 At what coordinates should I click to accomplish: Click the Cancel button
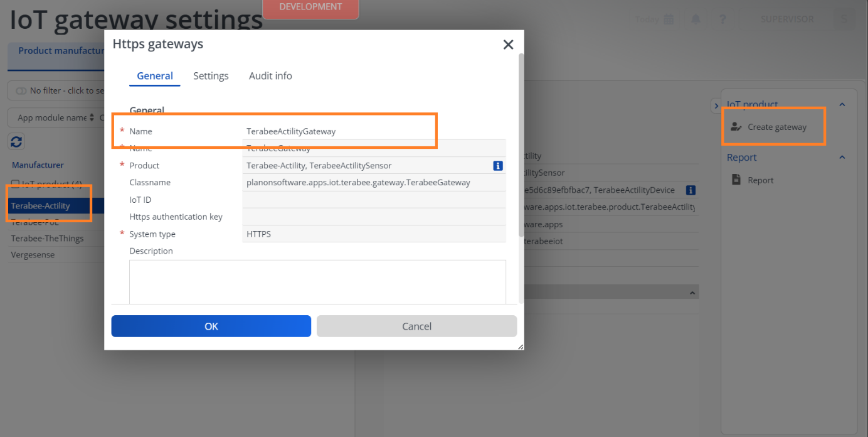(417, 326)
